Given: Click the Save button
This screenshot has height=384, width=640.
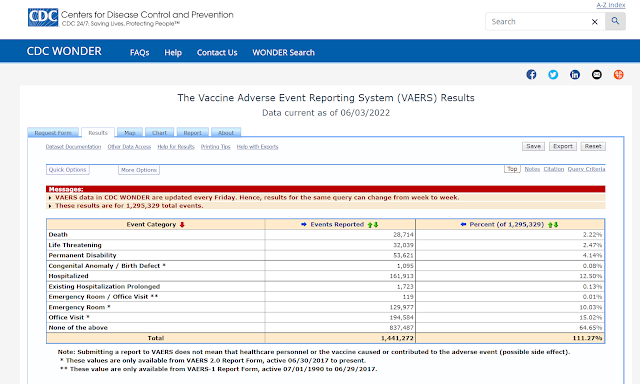Looking at the screenshot, I should [x=533, y=146].
